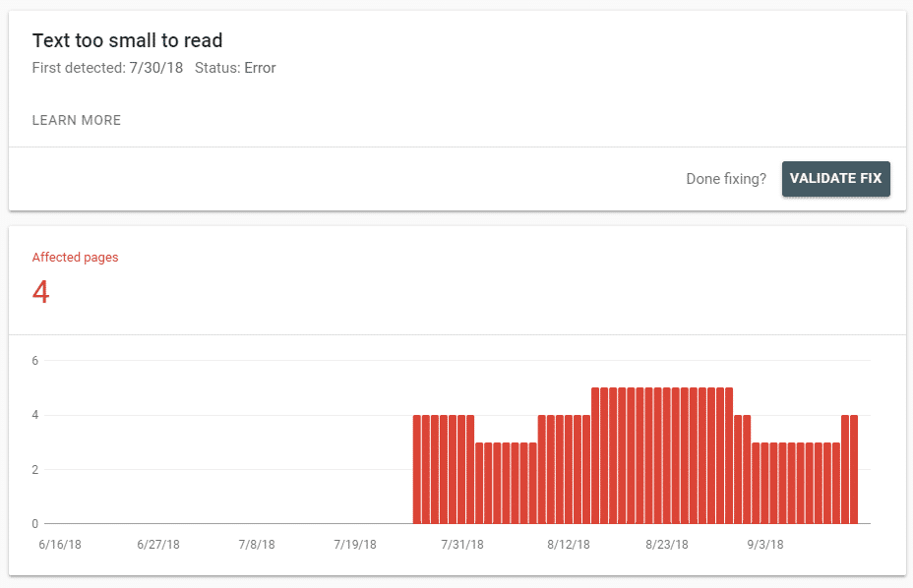Click the VALIDATE FIX button

click(835, 179)
